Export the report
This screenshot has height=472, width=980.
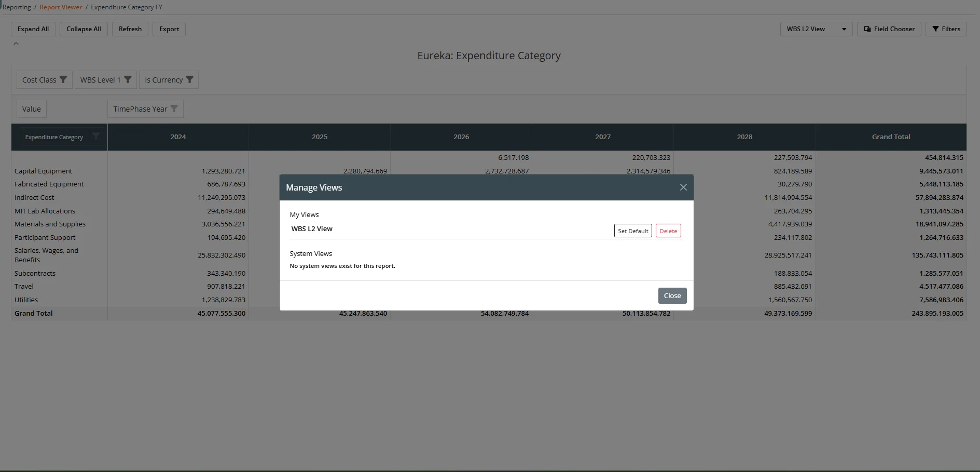pos(169,29)
